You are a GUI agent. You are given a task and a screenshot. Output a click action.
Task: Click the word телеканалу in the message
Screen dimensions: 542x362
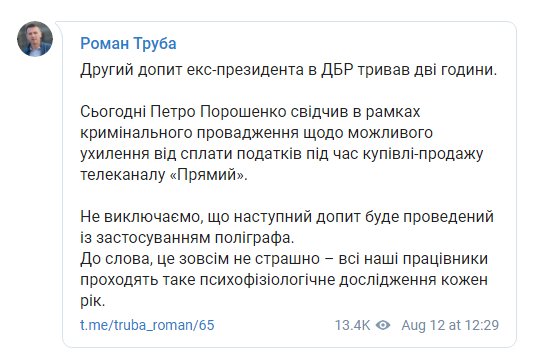pyautogui.click(x=123, y=175)
